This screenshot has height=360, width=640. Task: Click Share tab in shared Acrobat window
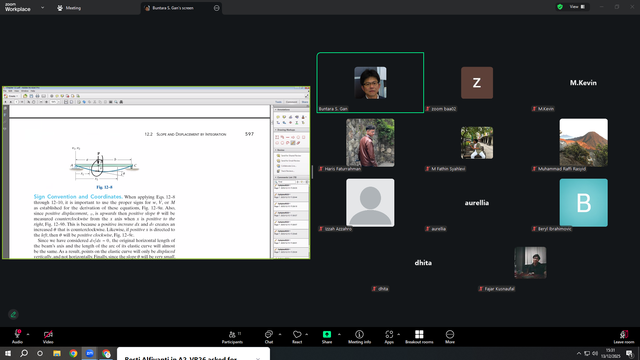pyautogui.click(x=305, y=102)
